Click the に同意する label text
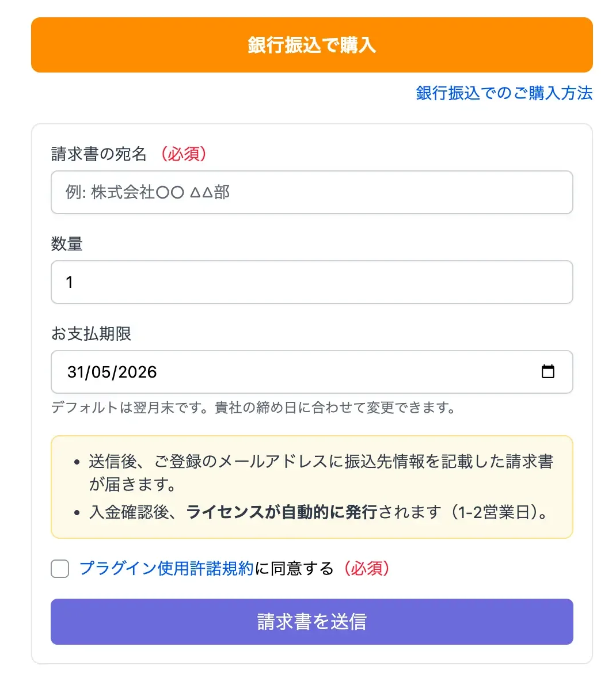 [294, 569]
